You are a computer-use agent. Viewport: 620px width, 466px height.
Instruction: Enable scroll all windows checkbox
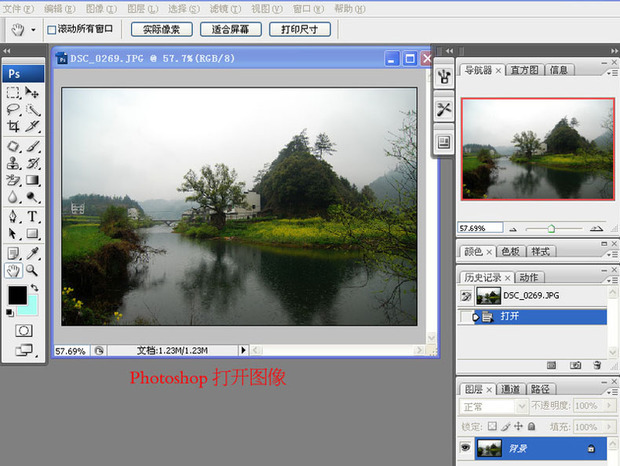coord(51,30)
